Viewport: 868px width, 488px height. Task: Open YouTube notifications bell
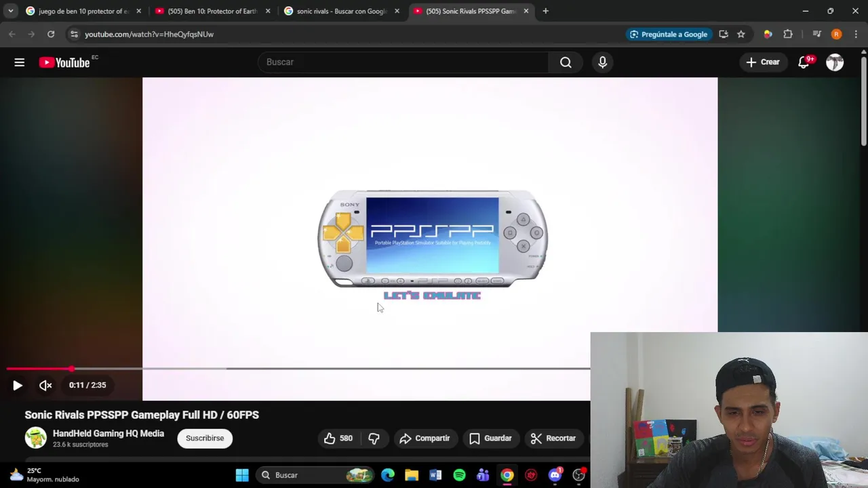point(804,62)
